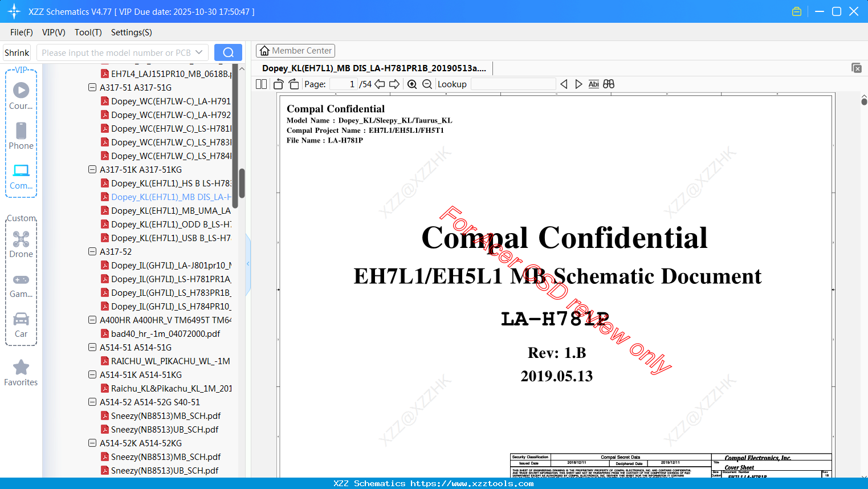Open Dopey_KL(EH7L1)_MB_UMA_LA file
Screen dimensions: 868x489
tap(171, 211)
